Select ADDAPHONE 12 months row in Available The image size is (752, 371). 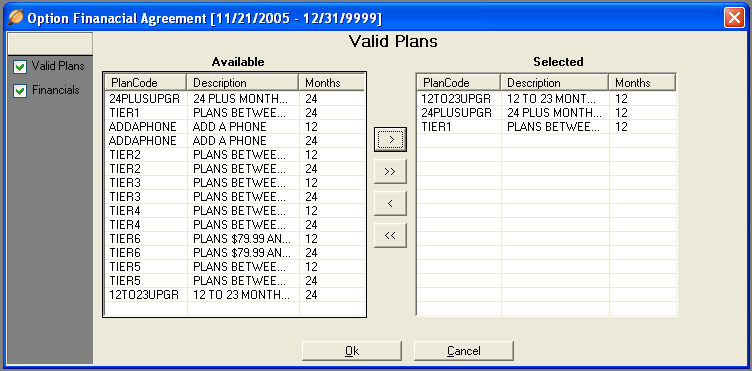pyautogui.click(x=235, y=127)
